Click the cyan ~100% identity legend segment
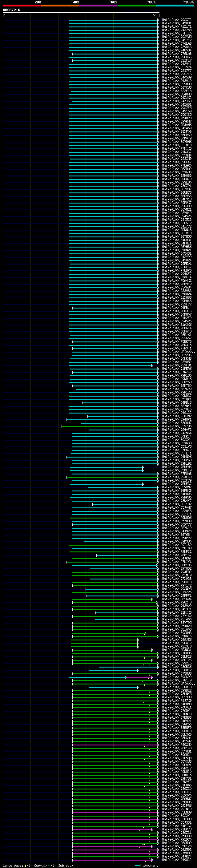Image resolution: width=197 pixels, height=868 pixels. [x=175, y=6]
